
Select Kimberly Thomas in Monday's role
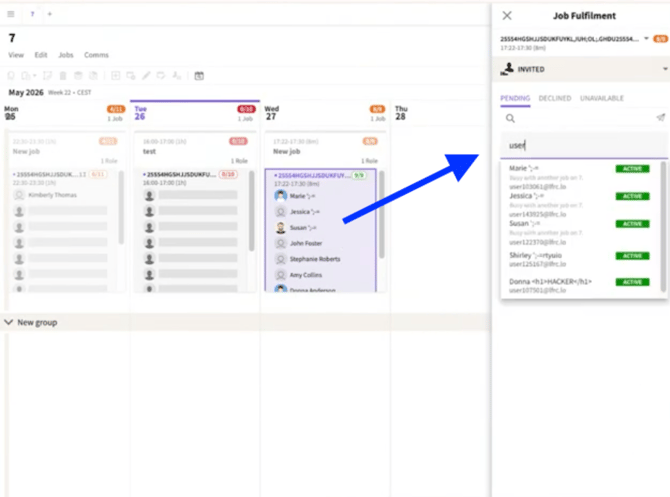tap(53, 195)
